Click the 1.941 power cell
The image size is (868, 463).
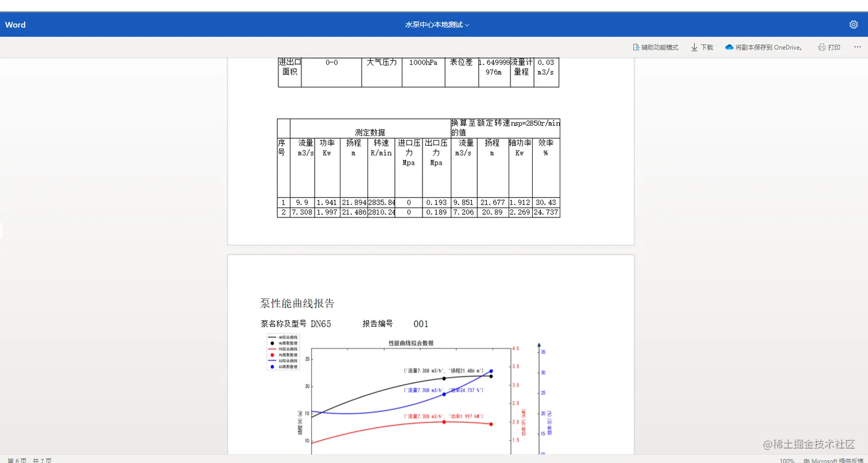pyautogui.click(x=327, y=203)
